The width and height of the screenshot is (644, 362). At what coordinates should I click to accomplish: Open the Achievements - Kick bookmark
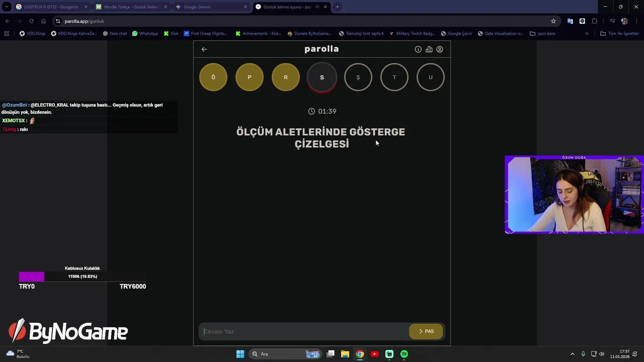pyautogui.click(x=259, y=34)
